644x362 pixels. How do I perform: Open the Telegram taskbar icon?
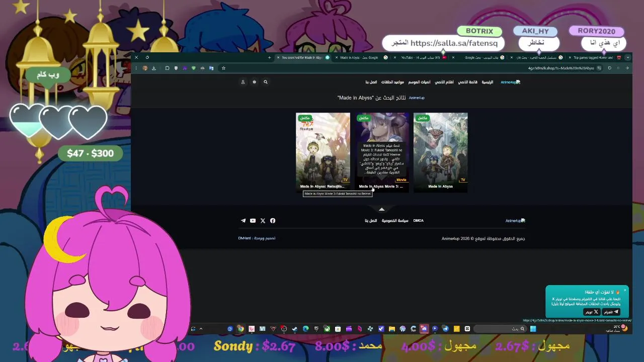445,329
